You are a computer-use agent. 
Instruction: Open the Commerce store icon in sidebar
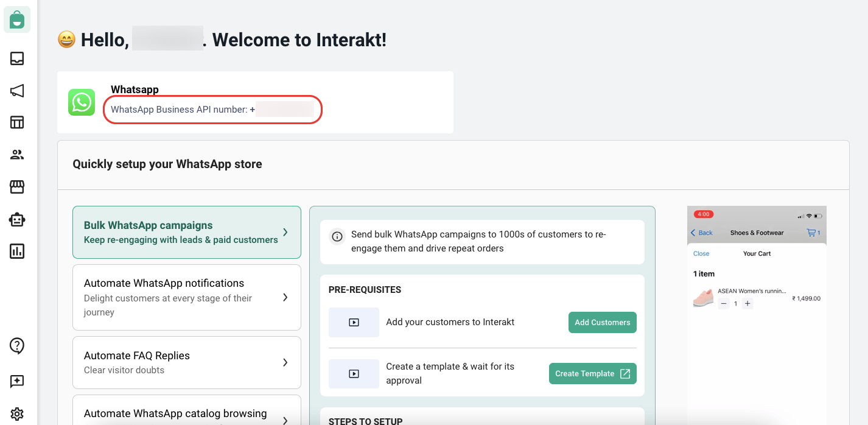pyautogui.click(x=17, y=187)
